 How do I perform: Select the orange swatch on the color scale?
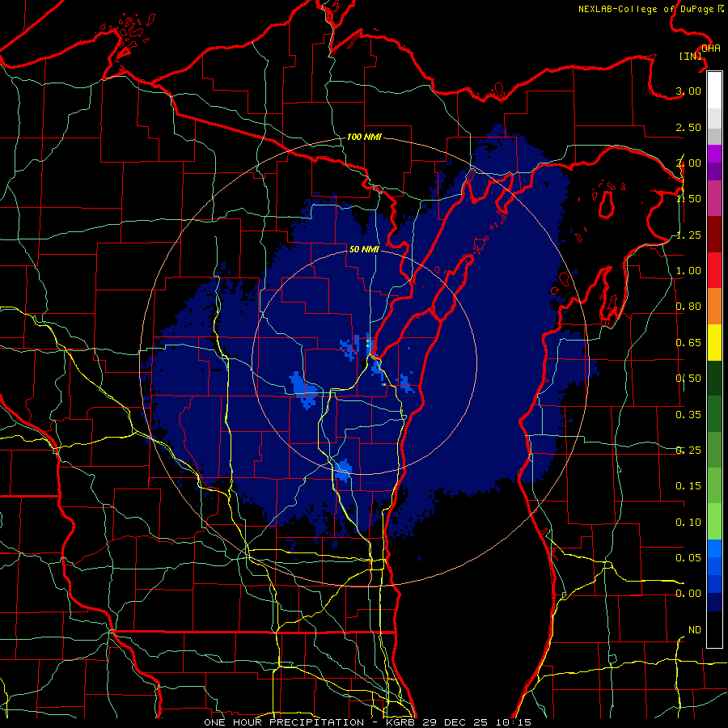(714, 307)
